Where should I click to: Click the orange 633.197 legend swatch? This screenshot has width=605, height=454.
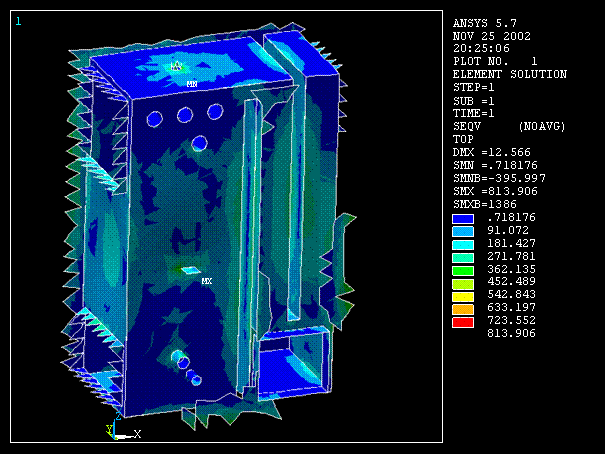[x=463, y=309]
